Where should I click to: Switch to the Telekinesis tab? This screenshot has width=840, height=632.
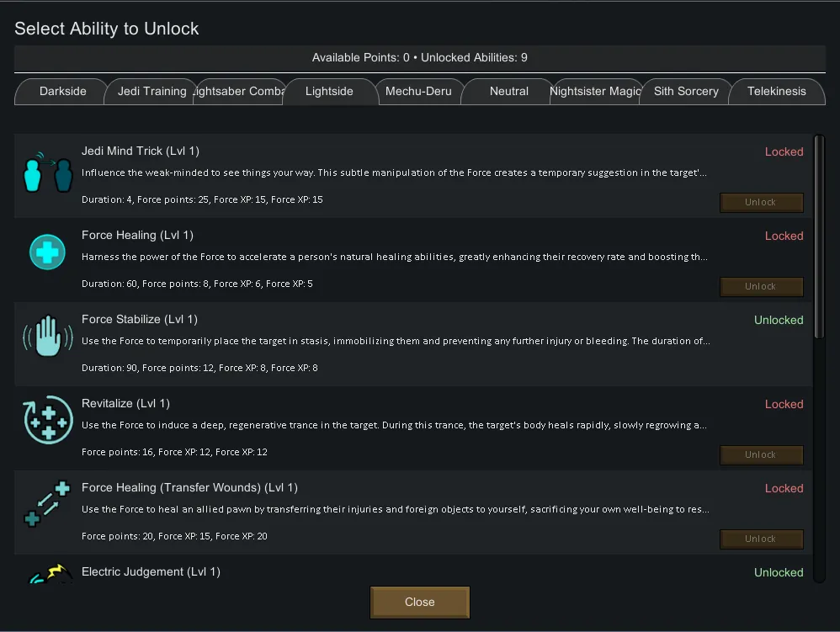[x=776, y=92]
